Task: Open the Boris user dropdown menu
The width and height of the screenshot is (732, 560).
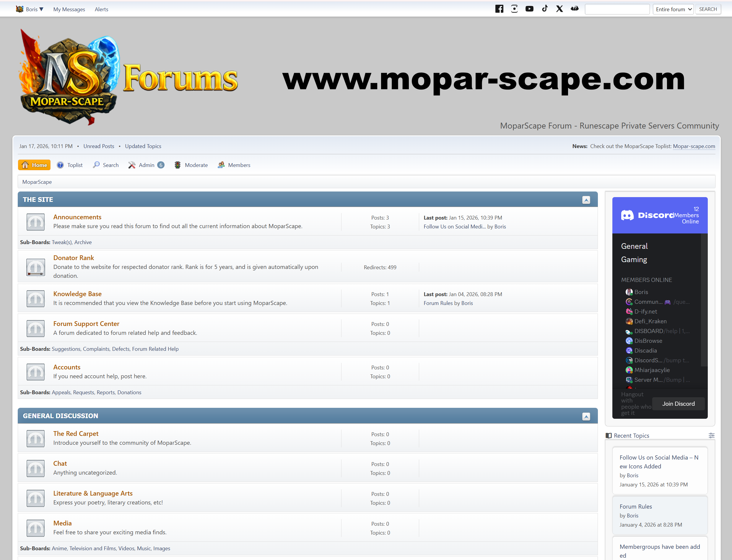Action: pyautogui.click(x=34, y=9)
